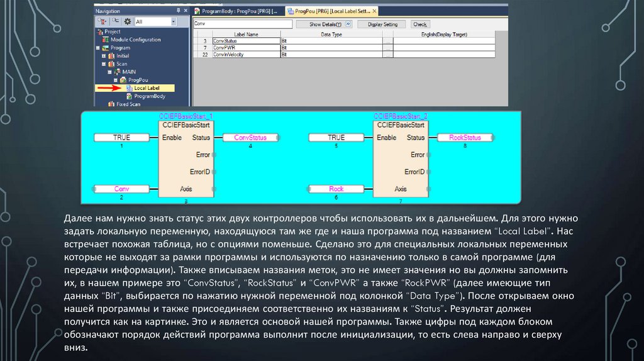Open data type browse button for ConvPWR
Screen dimensions: 644x361
click(x=387, y=48)
